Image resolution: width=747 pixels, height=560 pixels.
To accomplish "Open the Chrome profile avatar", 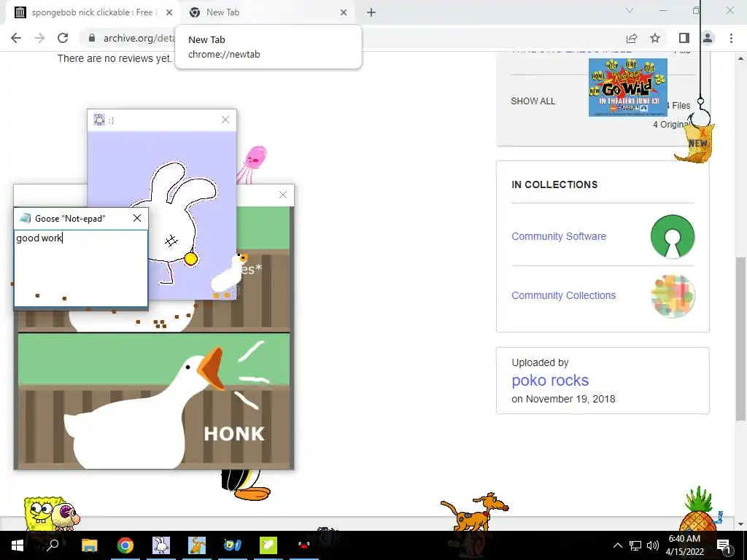I will tap(708, 38).
